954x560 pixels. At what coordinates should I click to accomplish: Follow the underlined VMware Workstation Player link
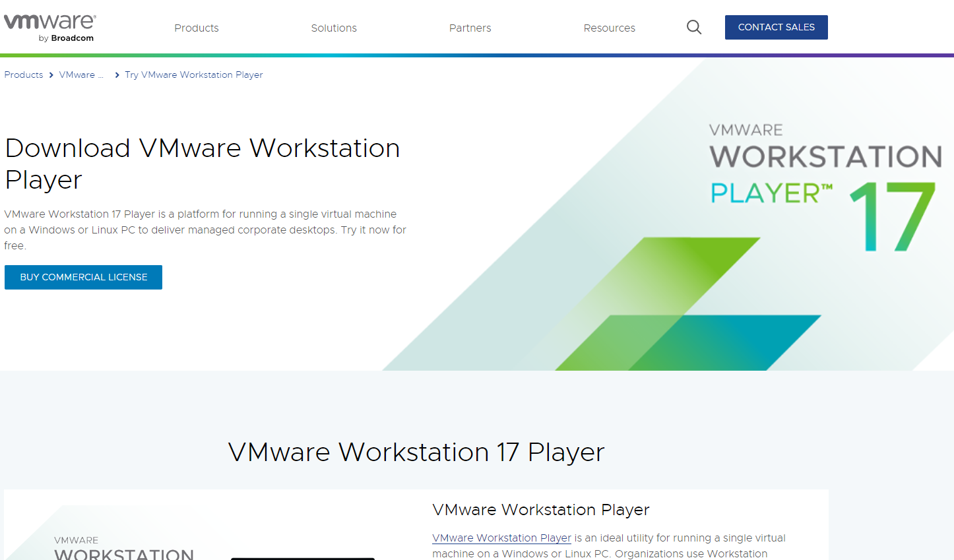click(501, 538)
